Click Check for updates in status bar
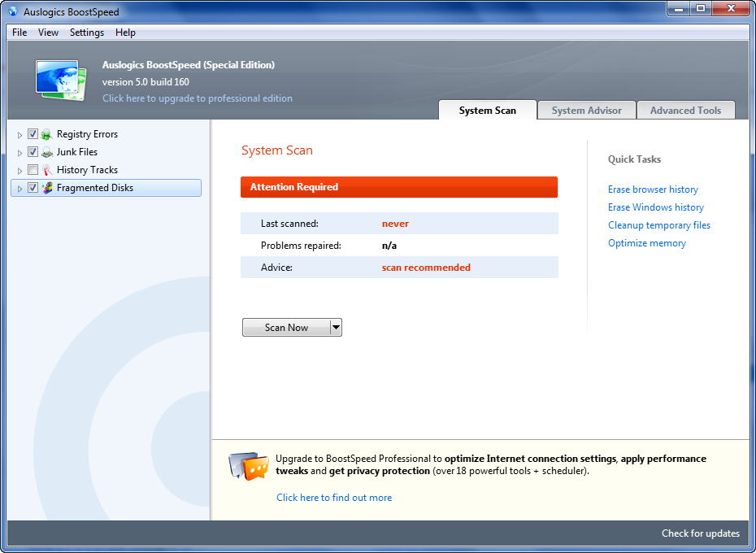This screenshot has height=553, width=756. pyautogui.click(x=701, y=533)
